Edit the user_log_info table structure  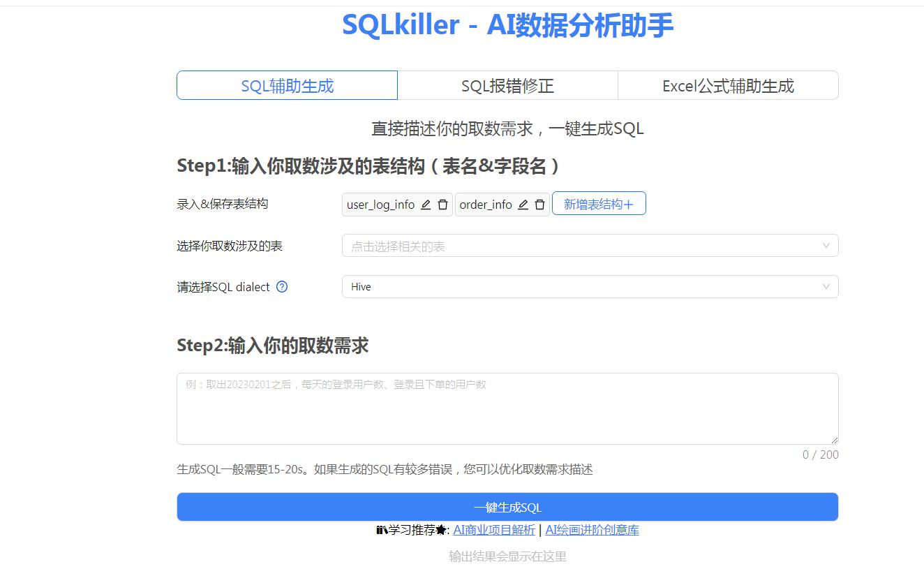click(x=426, y=205)
